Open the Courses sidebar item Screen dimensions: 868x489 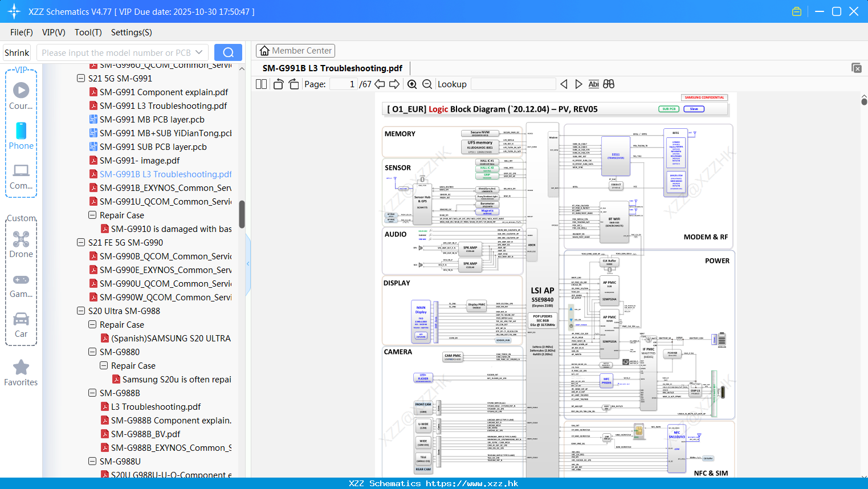click(x=21, y=96)
